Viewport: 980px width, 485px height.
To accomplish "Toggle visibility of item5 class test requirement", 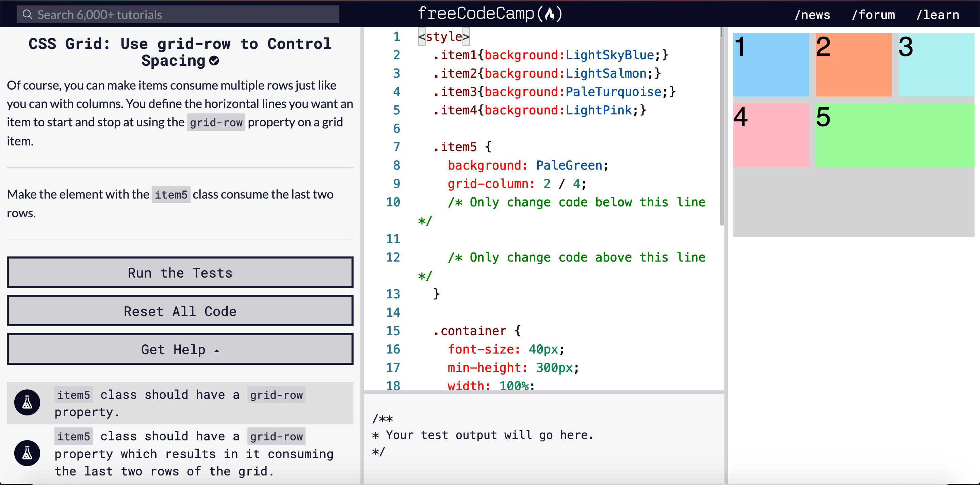I will [28, 403].
